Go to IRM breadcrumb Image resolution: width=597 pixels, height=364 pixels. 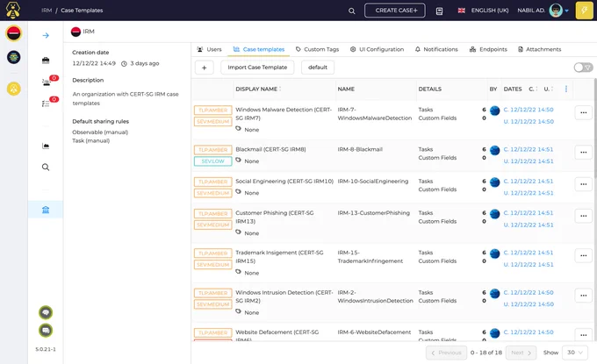pyautogui.click(x=47, y=11)
